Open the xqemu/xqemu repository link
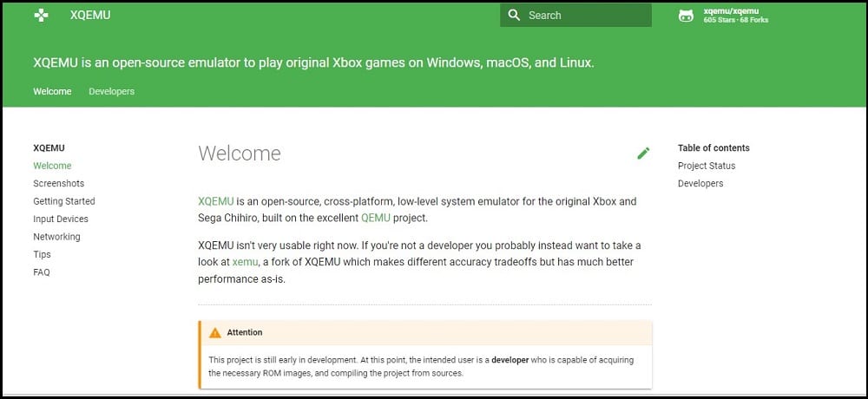The image size is (868, 399). (x=731, y=11)
